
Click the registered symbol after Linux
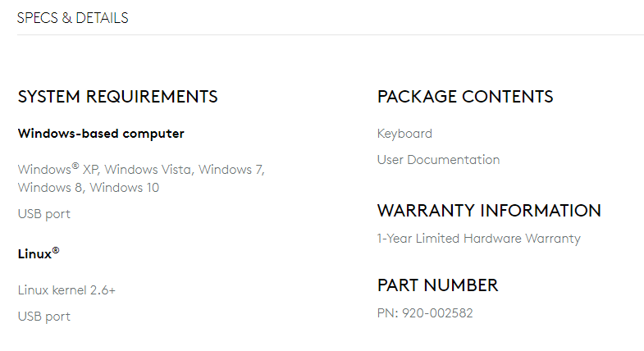(56, 250)
